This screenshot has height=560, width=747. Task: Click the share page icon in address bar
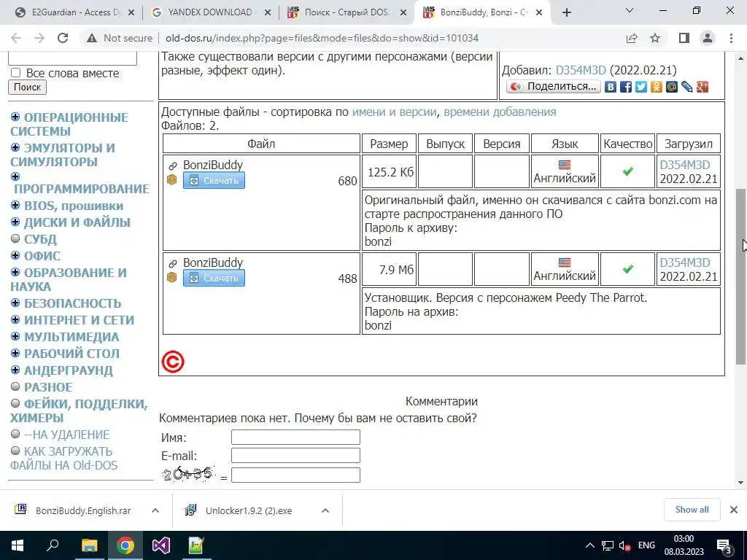(632, 38)
